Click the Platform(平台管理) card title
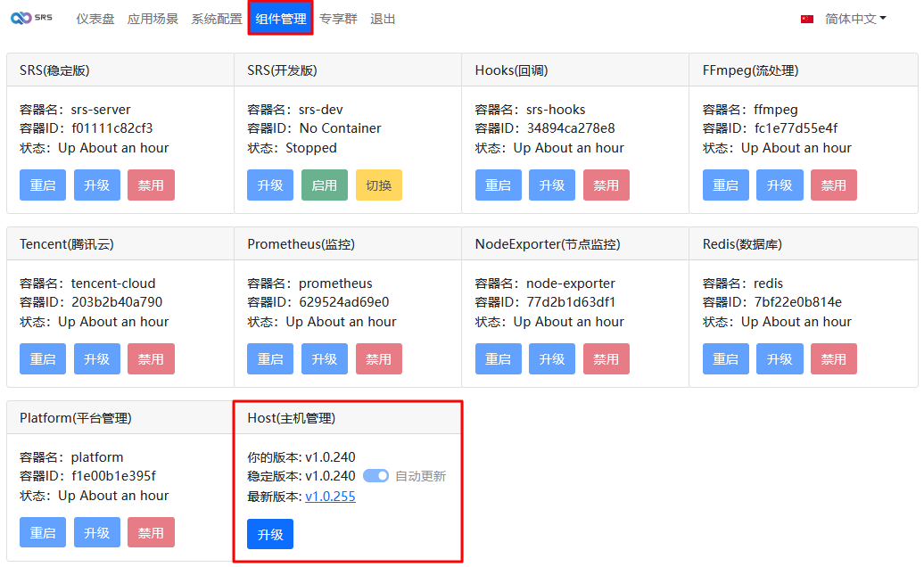 (76, 418)
